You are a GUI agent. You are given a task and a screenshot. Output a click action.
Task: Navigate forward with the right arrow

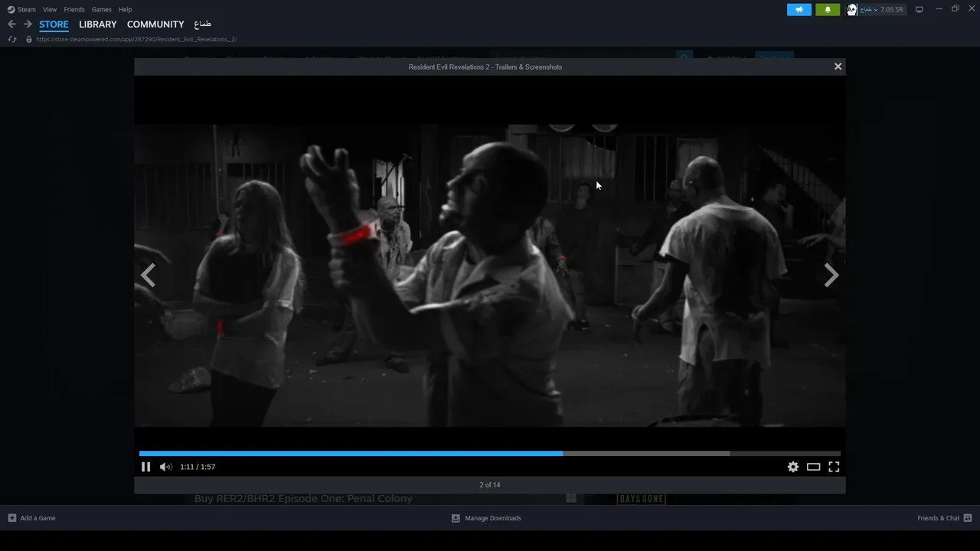[28, 24]
